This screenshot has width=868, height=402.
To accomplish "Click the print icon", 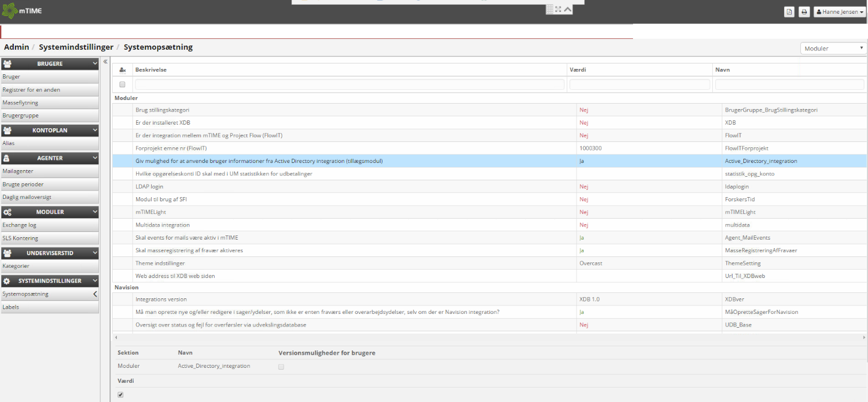I will (804, 11).
